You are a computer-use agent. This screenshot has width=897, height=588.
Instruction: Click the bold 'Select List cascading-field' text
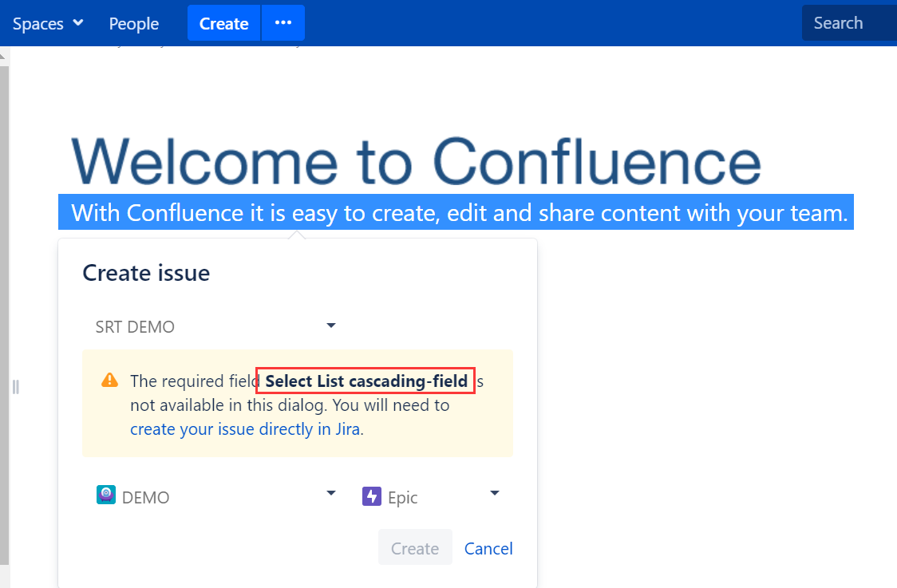366,381
